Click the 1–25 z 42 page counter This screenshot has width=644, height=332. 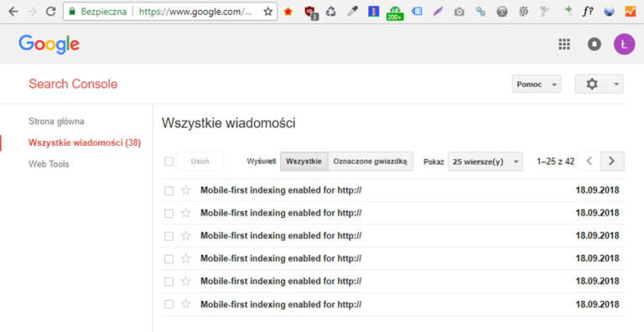click(x=555, y=162)
